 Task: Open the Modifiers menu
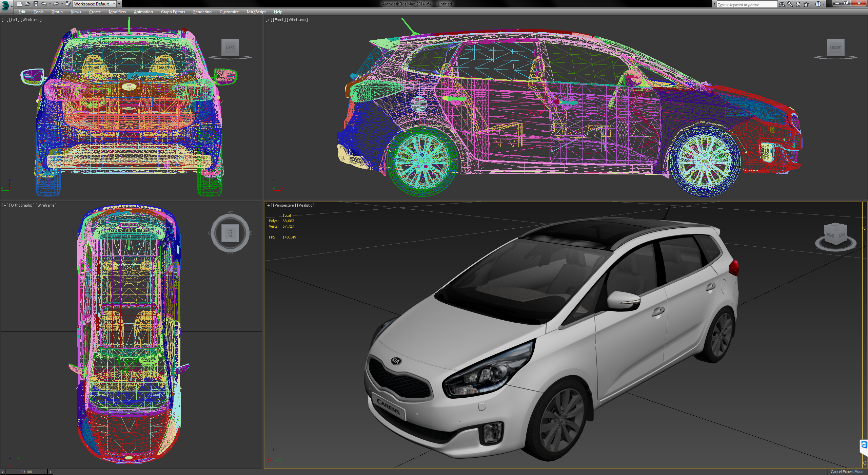(117, 12)
